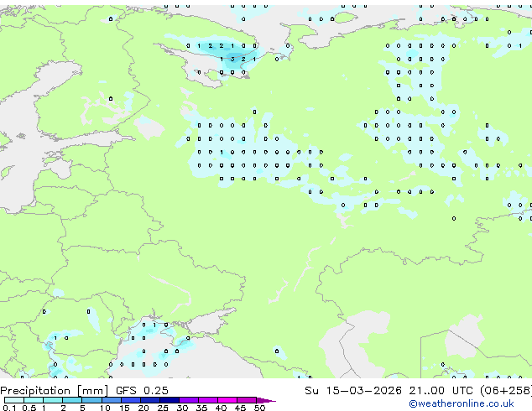532x411 pixels.
Task: Click the above-50 mm purple arrow tip
Action: (266, 400)
